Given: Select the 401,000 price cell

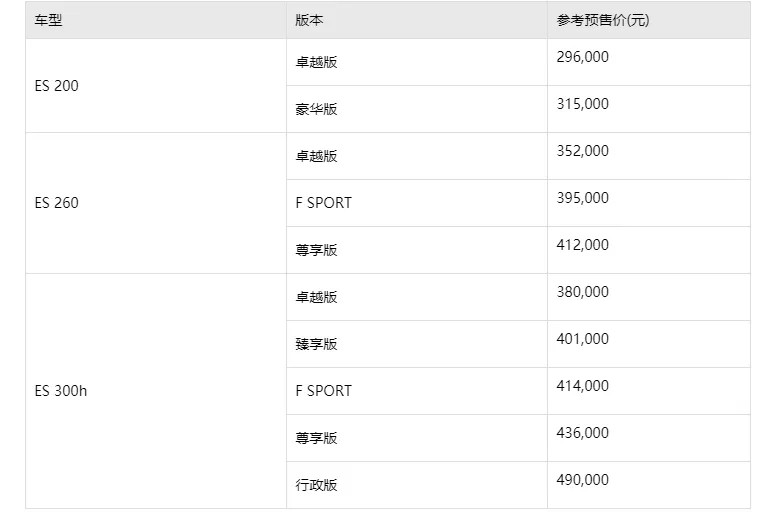Looking at the screenshot, I should tap(583, 339).
